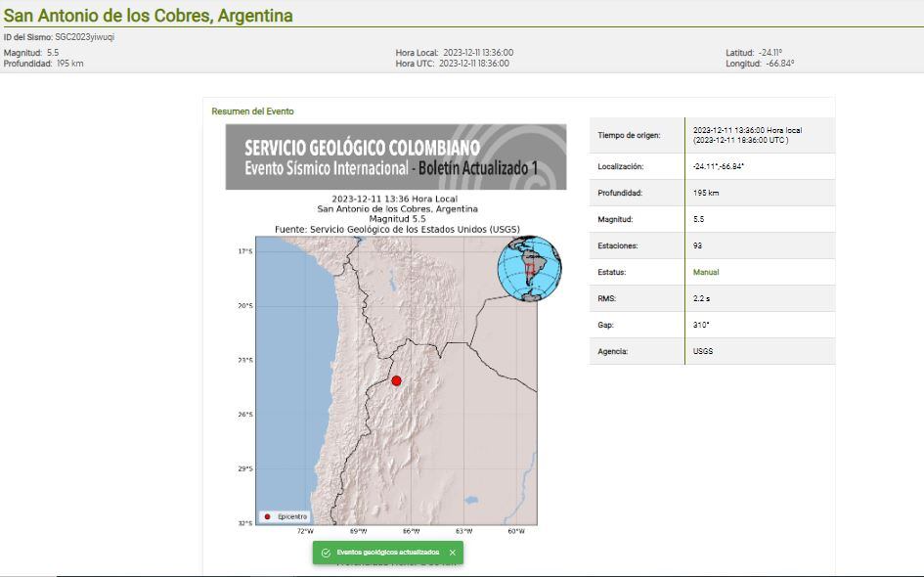924x577 pixels.
Task: Click the green checkmark badge of Eventos geológicos actualizados
Action: click(x=326, y=552)
